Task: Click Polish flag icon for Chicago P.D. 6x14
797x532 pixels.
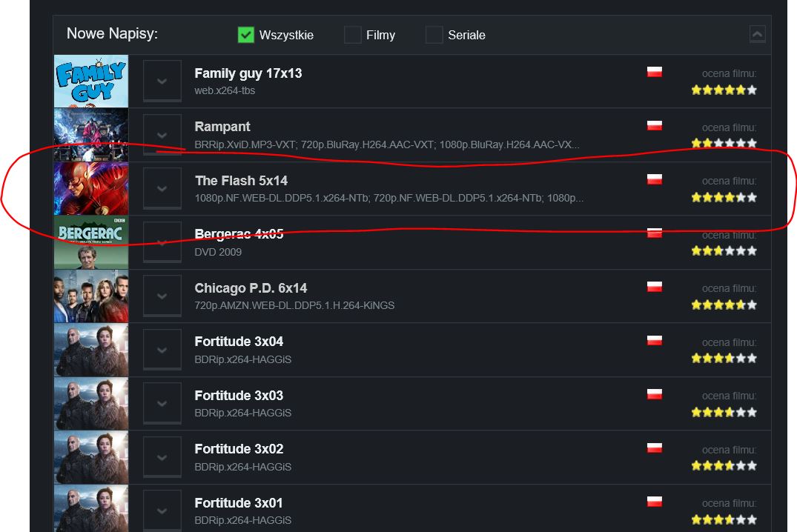Action: [x=655, y=287]
